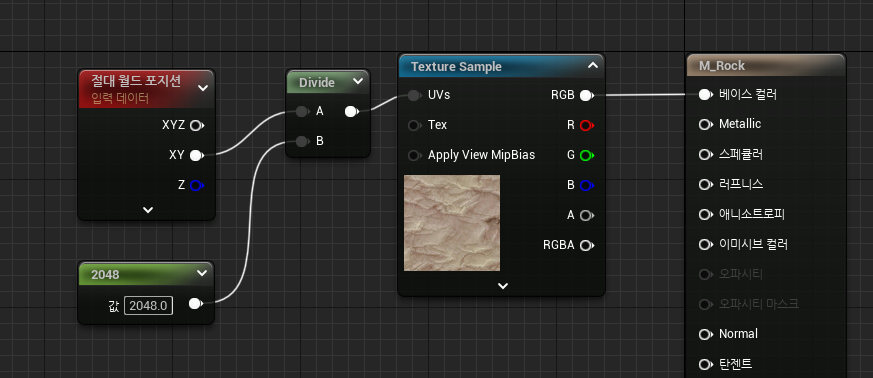Viewport: 873px width, 378px height.
Task: Click the UVs input pin on Texture Sample
Action: [x=414, y=96]
